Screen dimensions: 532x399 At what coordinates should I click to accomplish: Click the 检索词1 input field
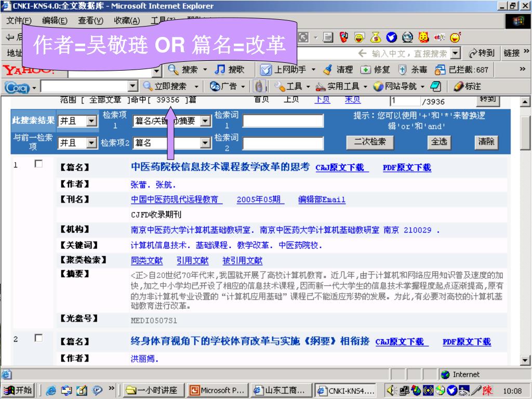click(x=283, y=121)
